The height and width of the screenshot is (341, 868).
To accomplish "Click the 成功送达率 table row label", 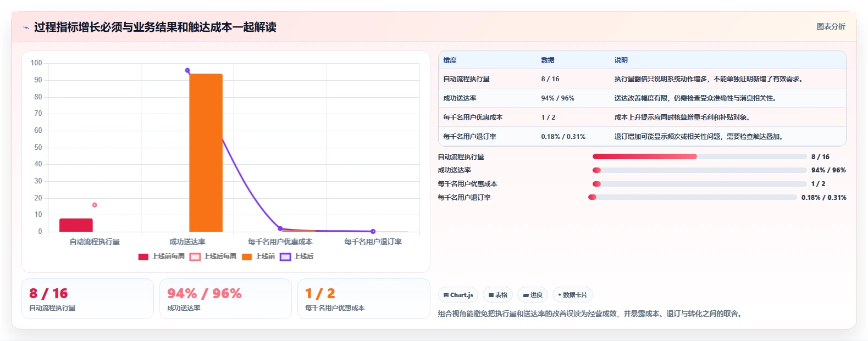I will [x=460, y=98].
